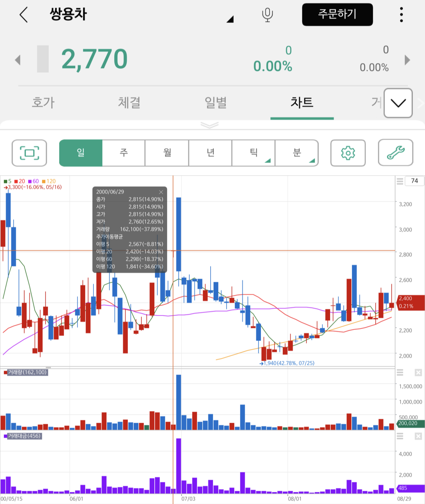
Task: Close the 2000/06/29 data tooltip
Action: [x=161, y=192]
